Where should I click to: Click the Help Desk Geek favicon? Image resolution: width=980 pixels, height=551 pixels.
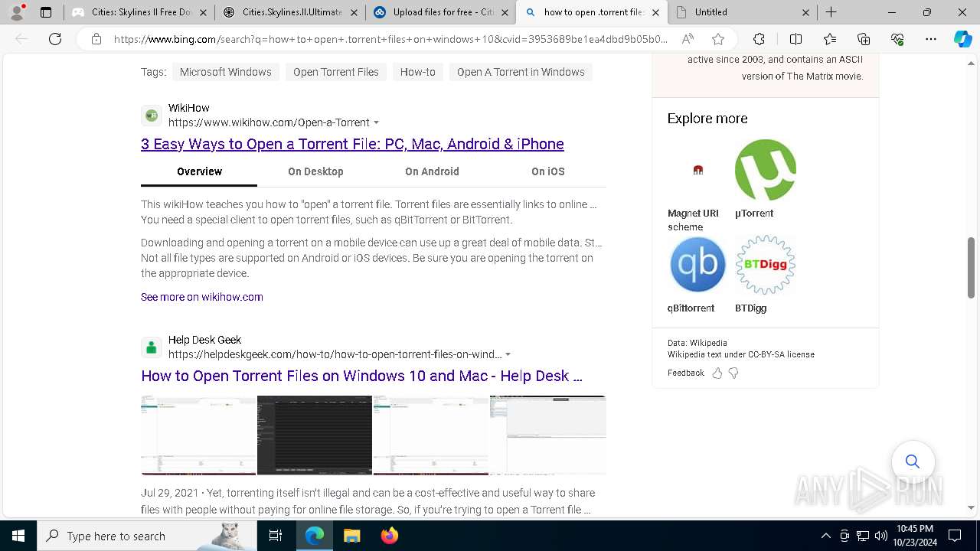click(152, 347)
